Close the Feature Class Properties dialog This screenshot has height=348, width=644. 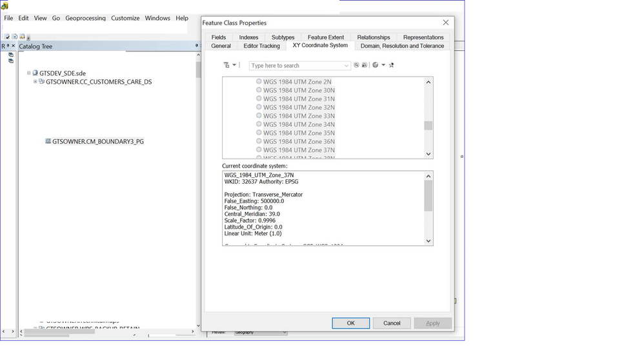click(x=446, y=23)
